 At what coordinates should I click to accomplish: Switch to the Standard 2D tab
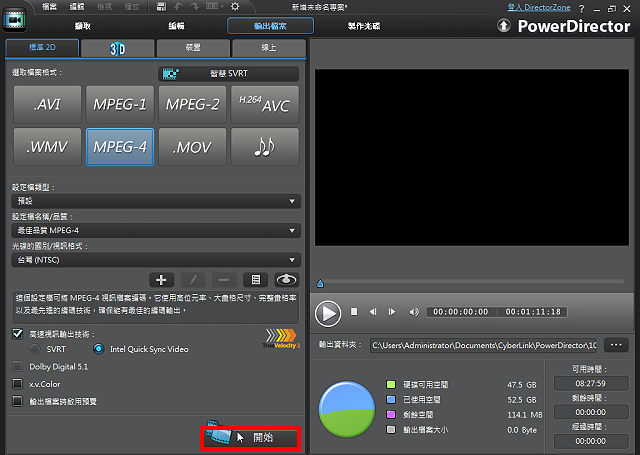(x=42, y=48)
